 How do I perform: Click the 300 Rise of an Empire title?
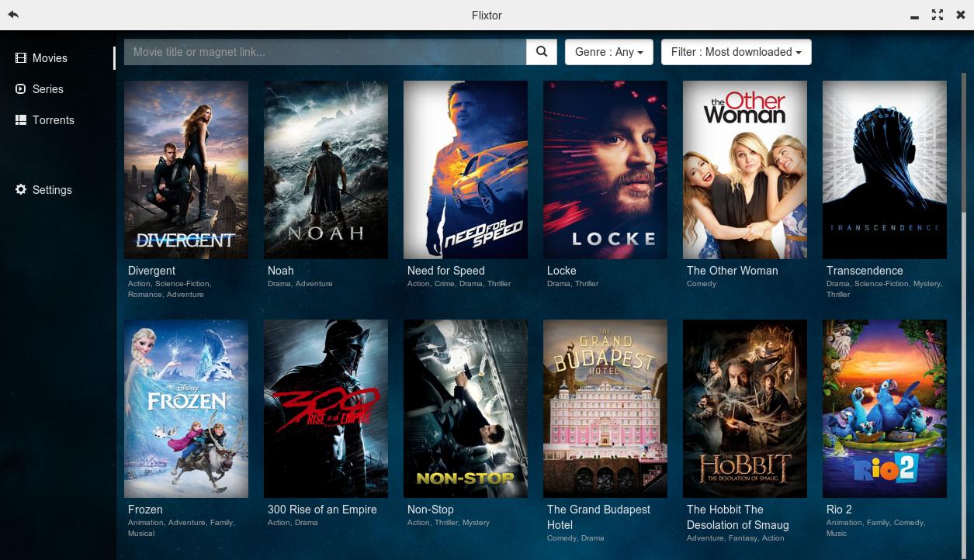[322, 510]
